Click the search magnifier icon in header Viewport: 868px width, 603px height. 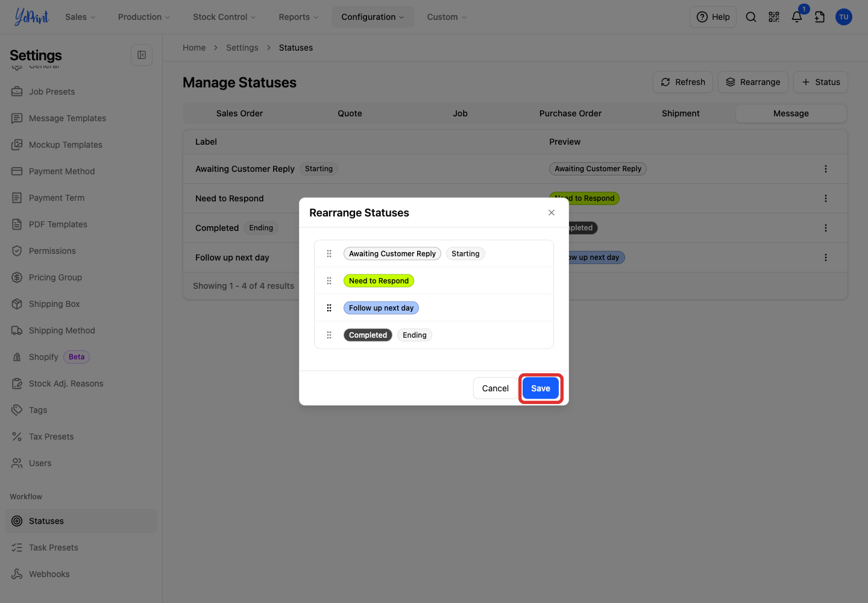pyautogui.click(x=751, y=17)
